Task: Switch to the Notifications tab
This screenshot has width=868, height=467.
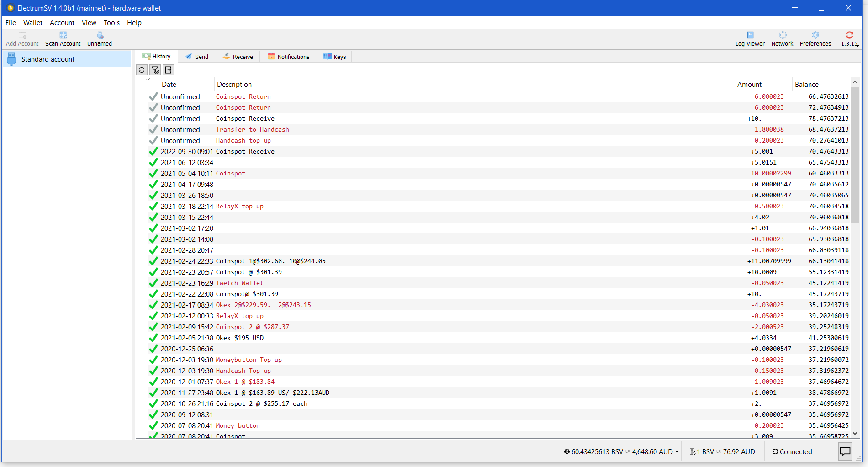Action: [x=288, y=56]
